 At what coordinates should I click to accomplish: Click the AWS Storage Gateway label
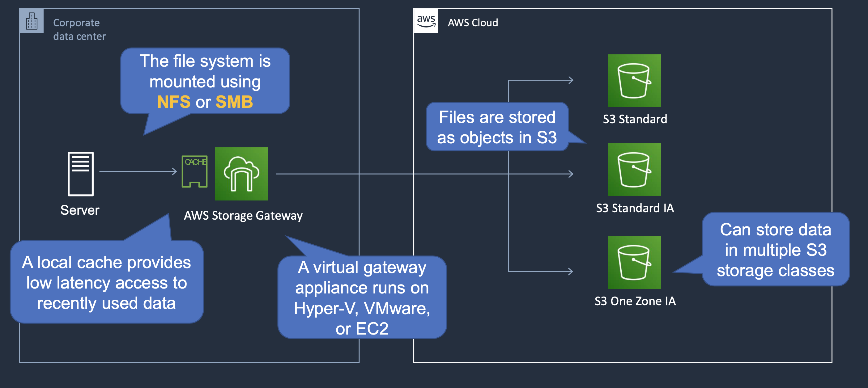coord(243,216)
